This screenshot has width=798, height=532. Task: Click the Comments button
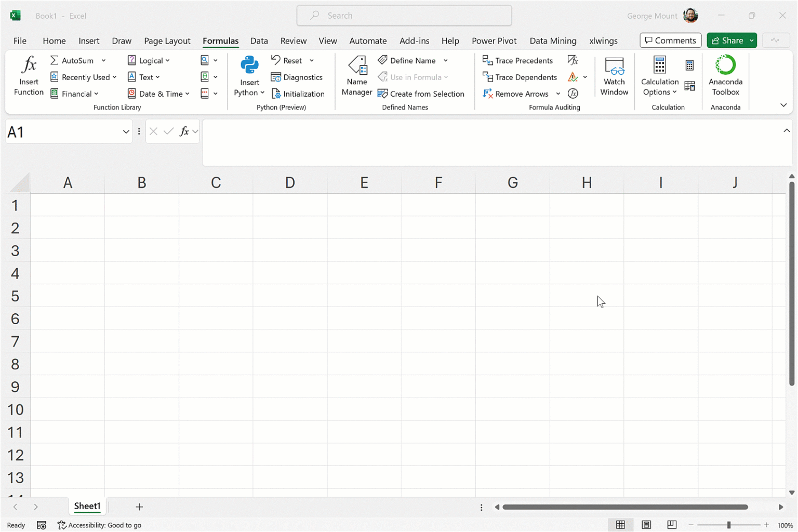[670, 41]
